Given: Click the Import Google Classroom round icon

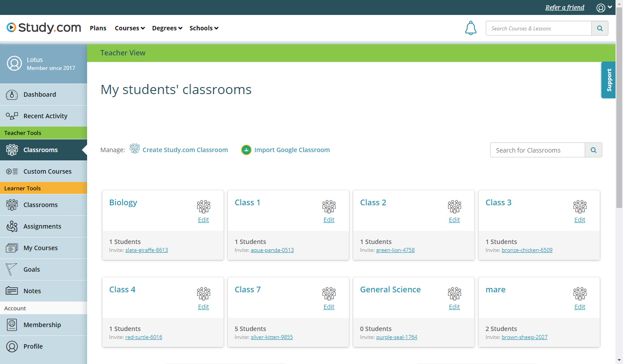Looking at the screenshot, I should 246,150.
